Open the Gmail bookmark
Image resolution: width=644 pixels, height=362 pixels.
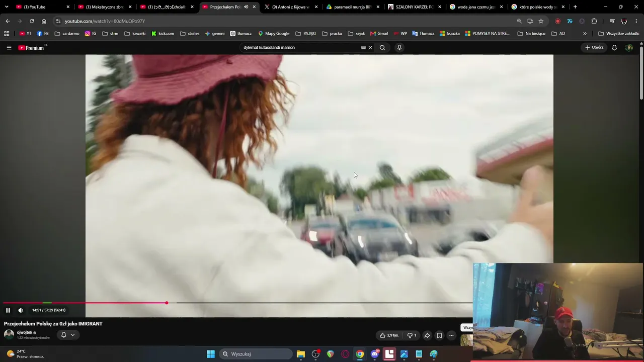pos(379,34)
